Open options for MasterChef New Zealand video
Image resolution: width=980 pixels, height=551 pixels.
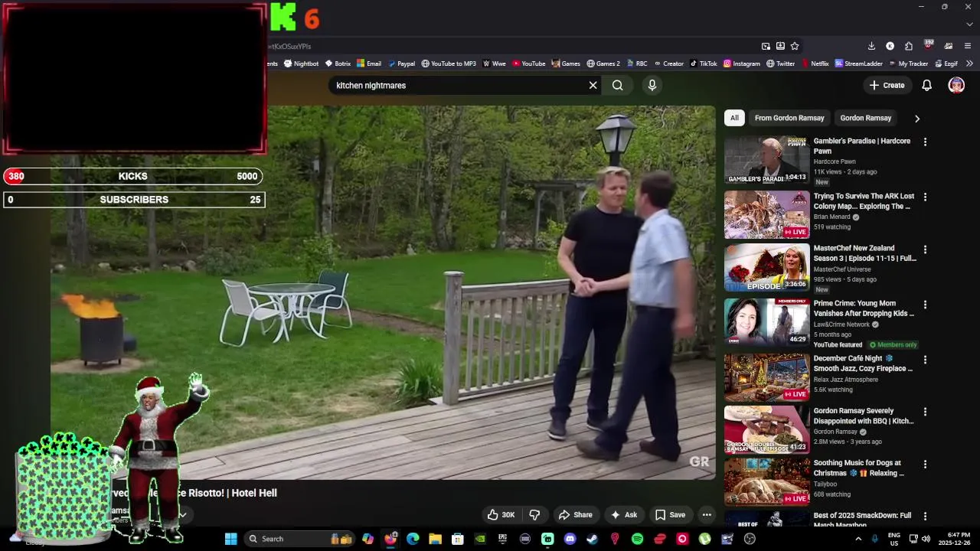click(x=925, y=249)
